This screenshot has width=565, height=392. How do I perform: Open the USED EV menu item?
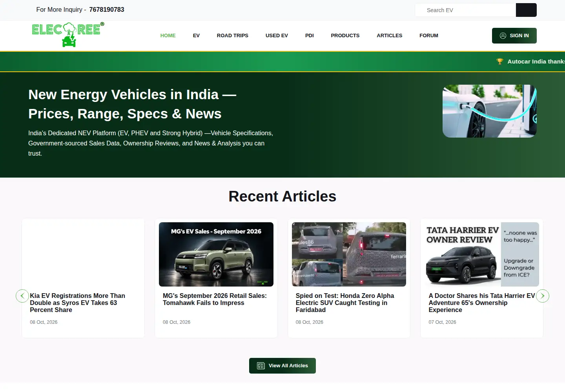pos(277,36)
